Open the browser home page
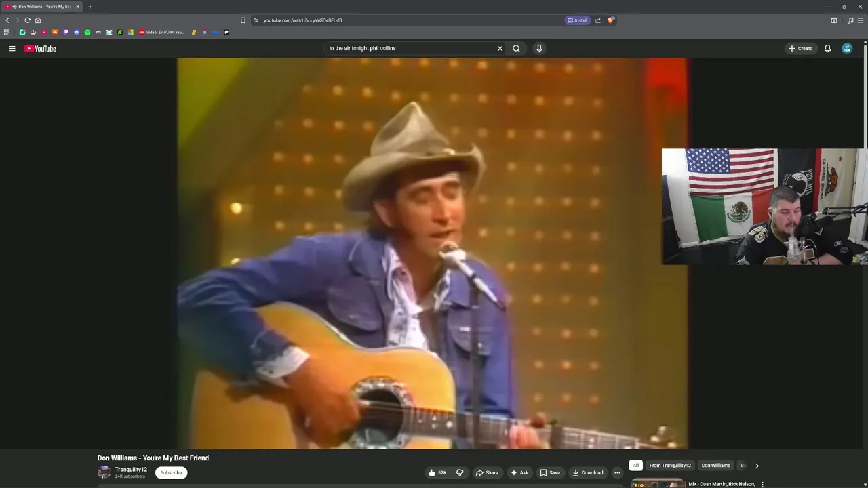 point(38,20)
